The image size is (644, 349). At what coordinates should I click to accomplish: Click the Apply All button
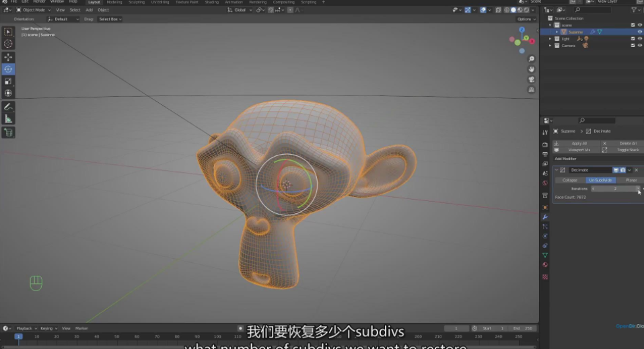[576, 143]
